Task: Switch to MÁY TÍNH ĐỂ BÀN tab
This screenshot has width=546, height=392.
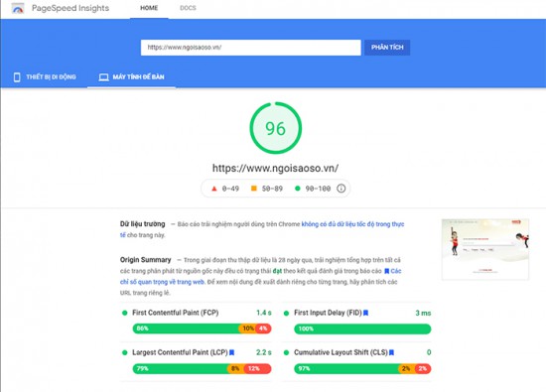Action: [x=132, y=77]
